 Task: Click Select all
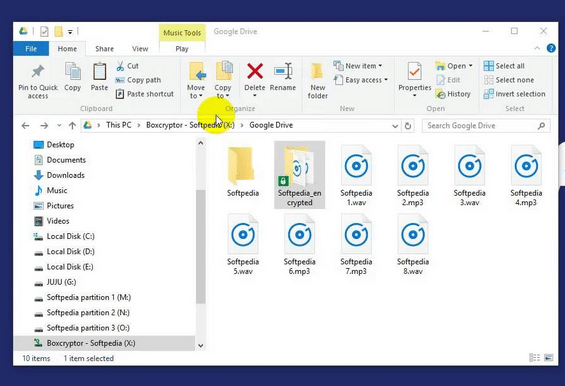click(x=504, y=66)
